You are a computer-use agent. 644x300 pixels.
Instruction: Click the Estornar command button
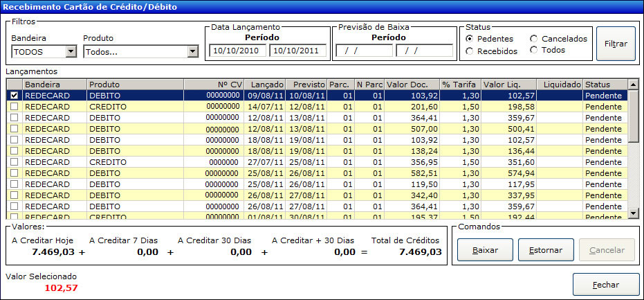tap(546, 250)
